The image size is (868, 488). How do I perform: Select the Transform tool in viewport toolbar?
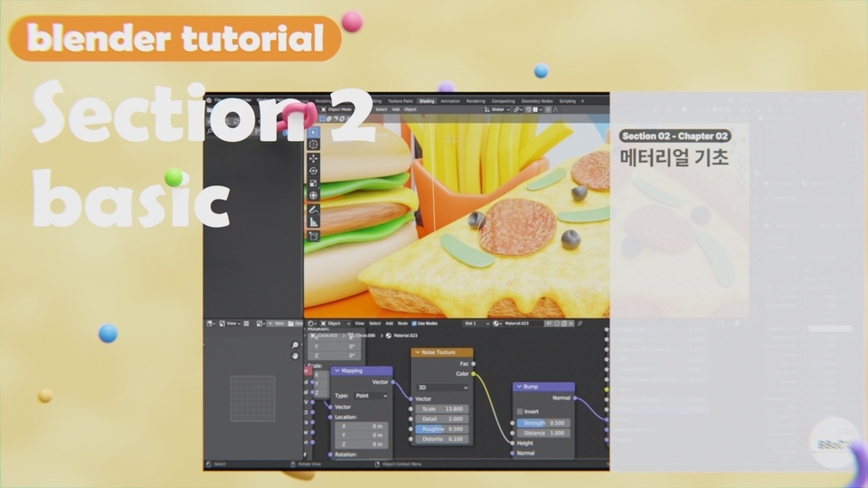click(314, 195)
